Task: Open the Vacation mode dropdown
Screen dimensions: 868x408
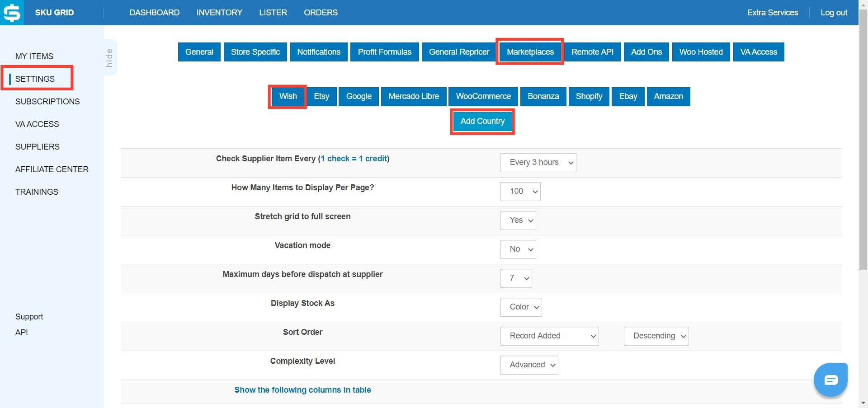Action: [518, 249]
